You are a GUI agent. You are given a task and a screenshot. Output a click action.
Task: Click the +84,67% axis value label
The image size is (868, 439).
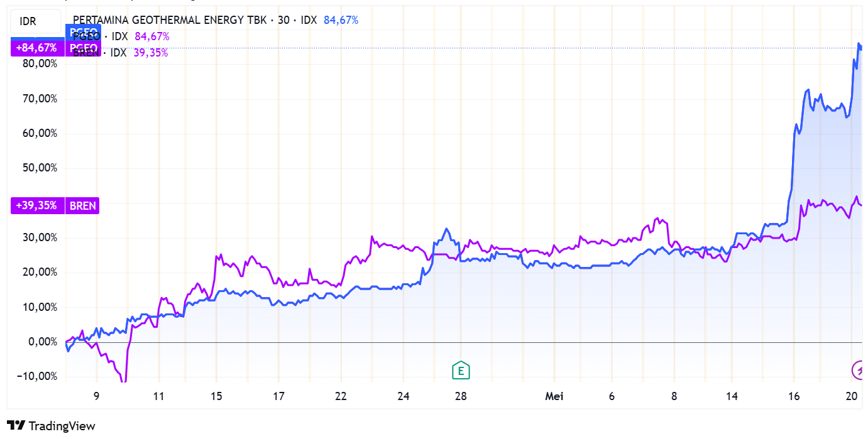[x=38, y=48]
